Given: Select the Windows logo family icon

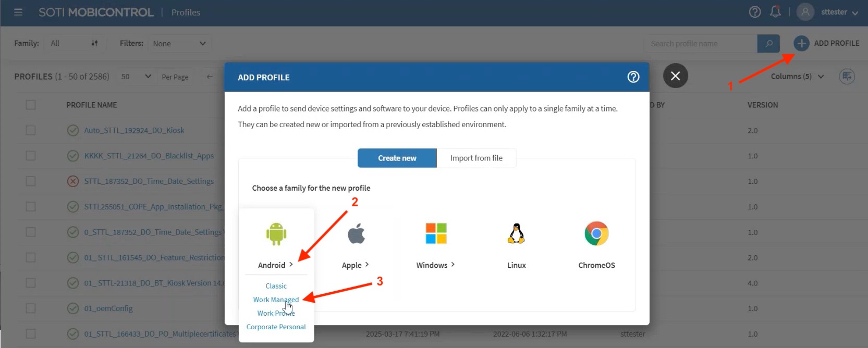Looking at the screenshot, I should point(436,233).
